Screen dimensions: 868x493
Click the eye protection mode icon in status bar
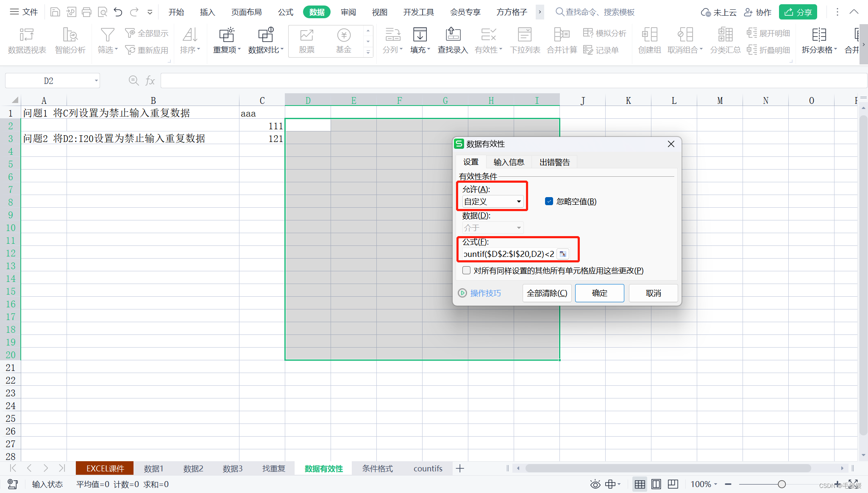point(595,484)
